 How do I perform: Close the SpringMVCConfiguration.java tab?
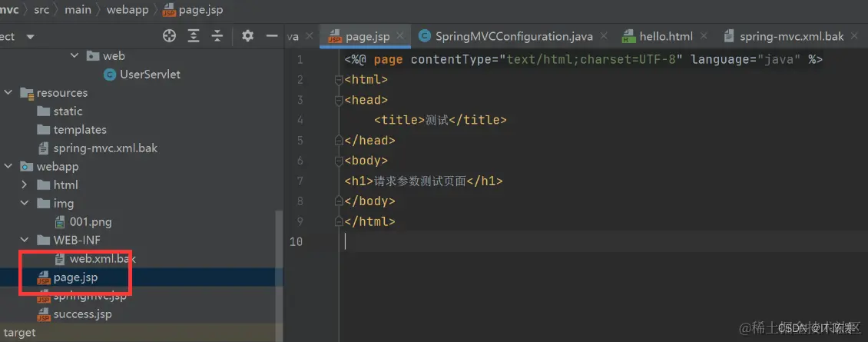(x=604, y=37)
